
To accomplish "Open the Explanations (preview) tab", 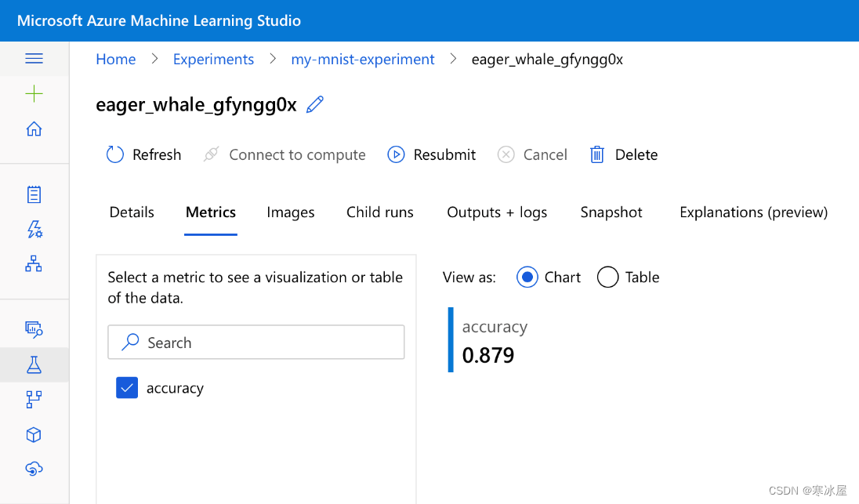I will click(x=754, y=212).
